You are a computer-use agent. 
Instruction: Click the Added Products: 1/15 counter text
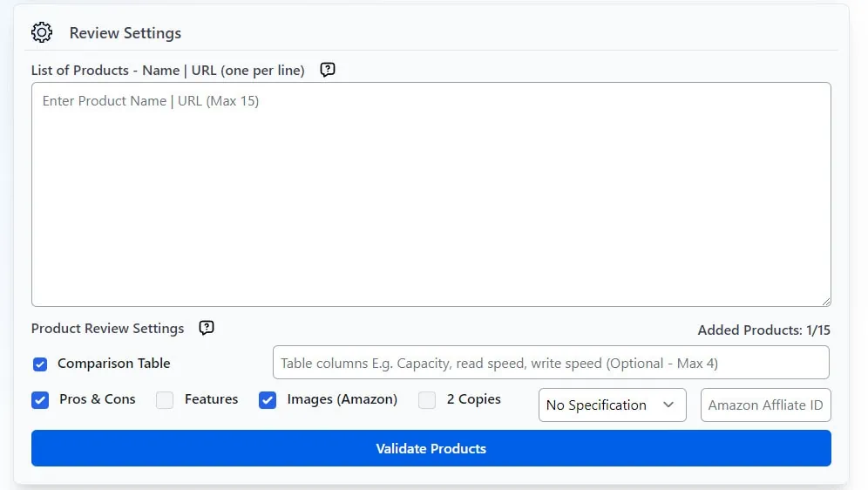point(764,330)
